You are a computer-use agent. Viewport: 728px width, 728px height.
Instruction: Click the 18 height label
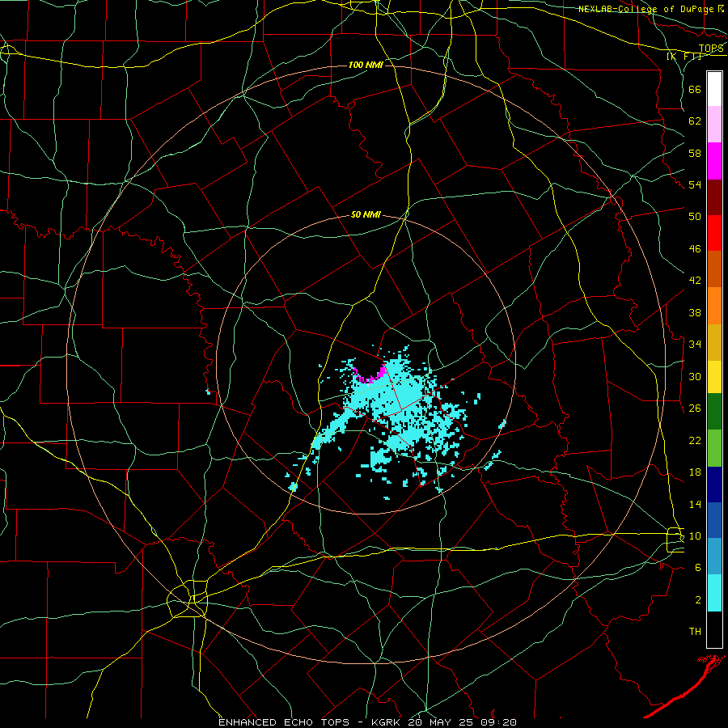click(695, 472)
